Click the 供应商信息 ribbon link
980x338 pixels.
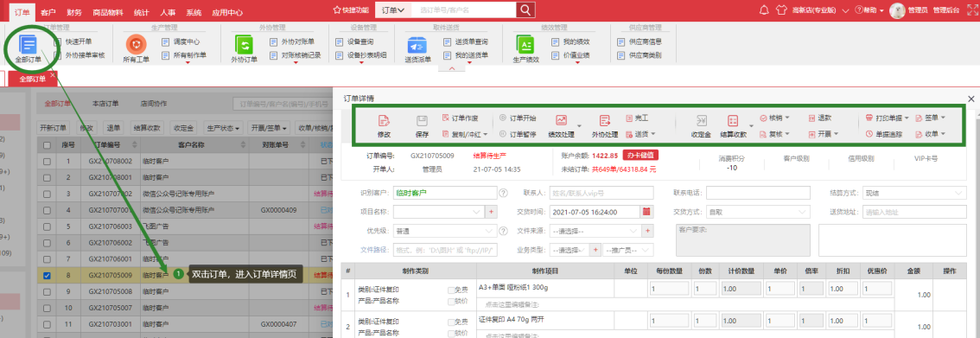(640, 41)
